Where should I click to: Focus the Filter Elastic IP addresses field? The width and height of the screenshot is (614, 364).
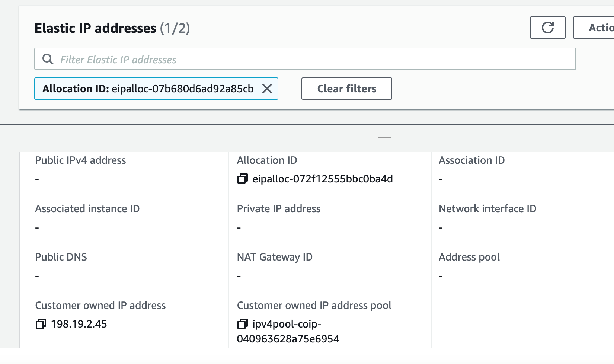click(223, 59)
